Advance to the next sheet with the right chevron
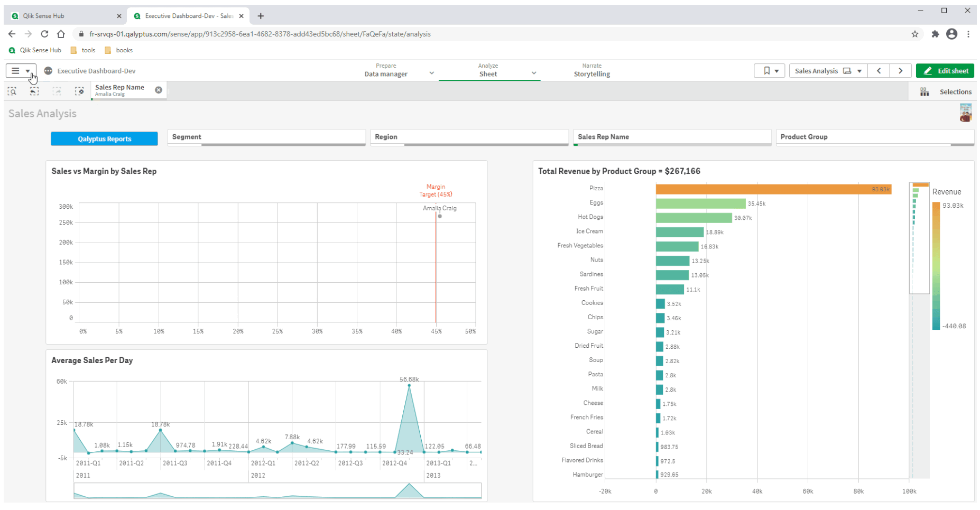This screenshot has height=510, width=980. pos(901,70)
